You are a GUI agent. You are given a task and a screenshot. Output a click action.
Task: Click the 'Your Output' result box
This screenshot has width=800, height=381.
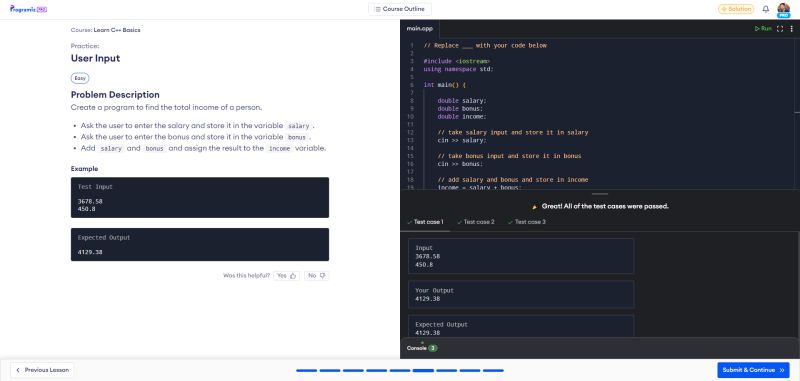(x=521, y=294)
